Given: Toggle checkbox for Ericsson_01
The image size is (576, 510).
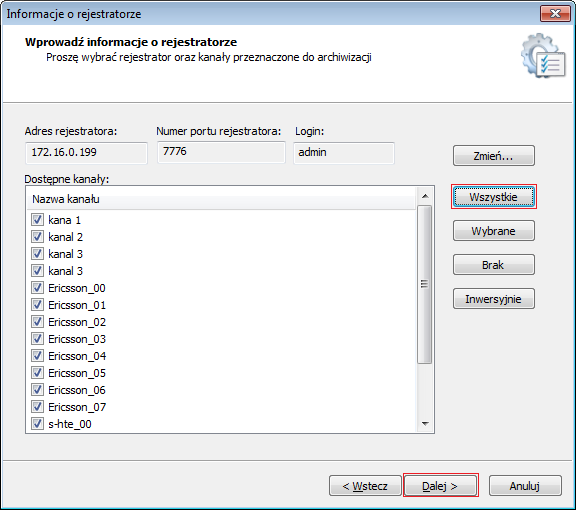Looking at the screenshot, I should click(x=37, y=305).
